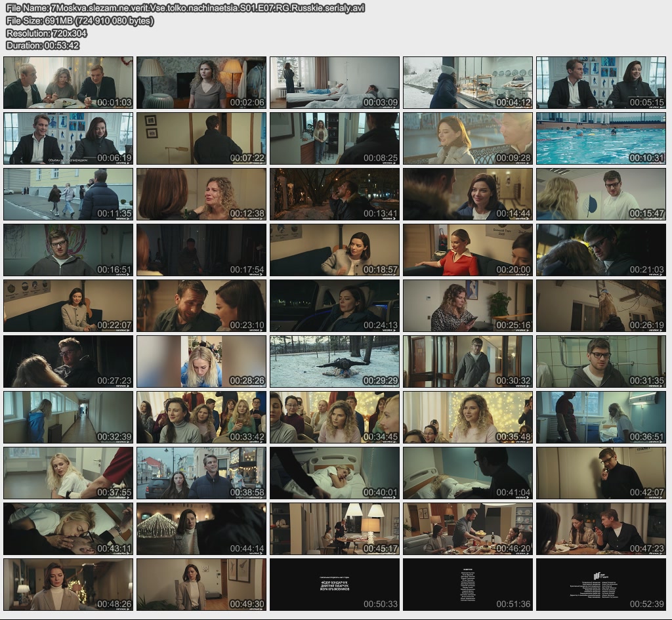Select the swimming pool frame at 00:10:31
This screenshot has width=672, height=620.
601,138
